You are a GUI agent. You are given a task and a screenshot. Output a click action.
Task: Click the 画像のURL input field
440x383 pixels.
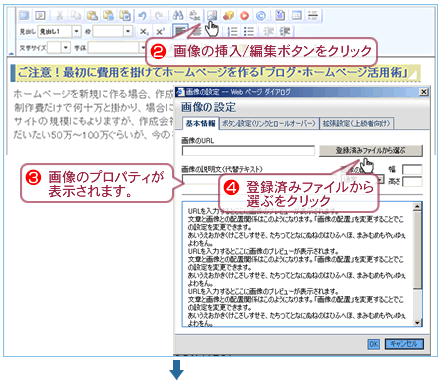[x=248, y=151]
